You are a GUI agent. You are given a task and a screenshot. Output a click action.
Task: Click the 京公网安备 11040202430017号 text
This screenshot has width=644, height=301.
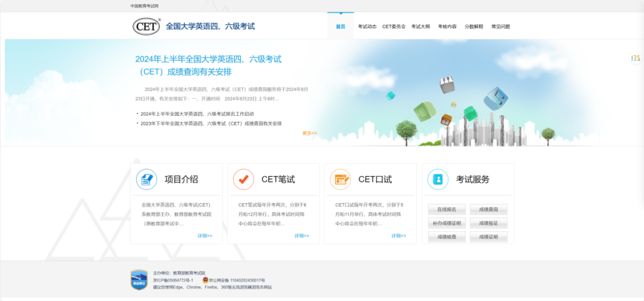click(237, 280)
